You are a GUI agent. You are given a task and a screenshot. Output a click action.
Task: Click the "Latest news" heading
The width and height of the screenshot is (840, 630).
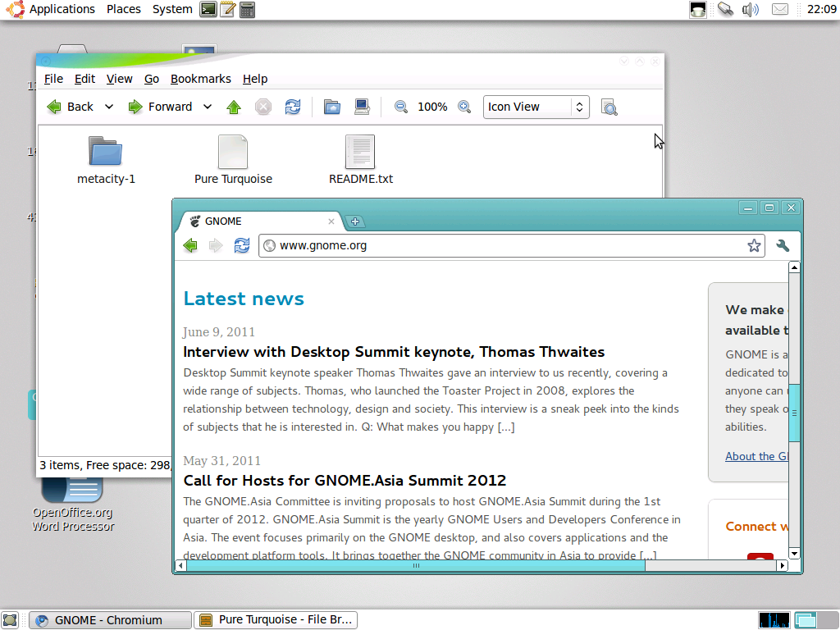(244, 299)
